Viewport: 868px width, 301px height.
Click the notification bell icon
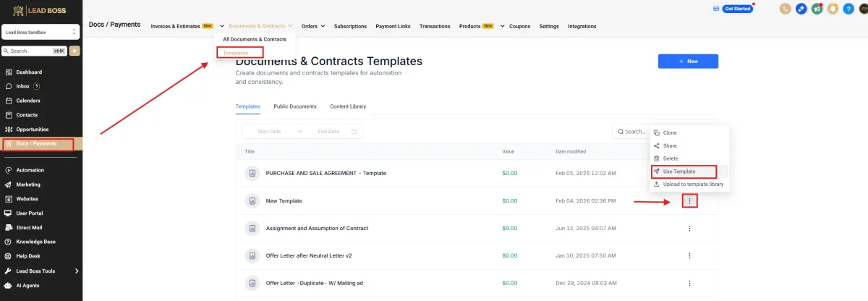click(x=833, y=9)
